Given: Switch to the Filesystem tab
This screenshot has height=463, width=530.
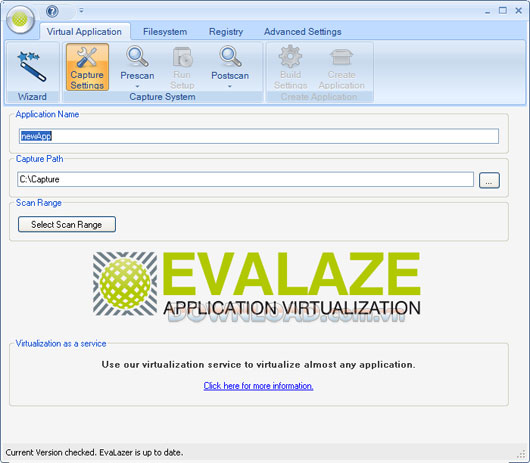Looking at the screenshot, I should (x=165, y=32).
